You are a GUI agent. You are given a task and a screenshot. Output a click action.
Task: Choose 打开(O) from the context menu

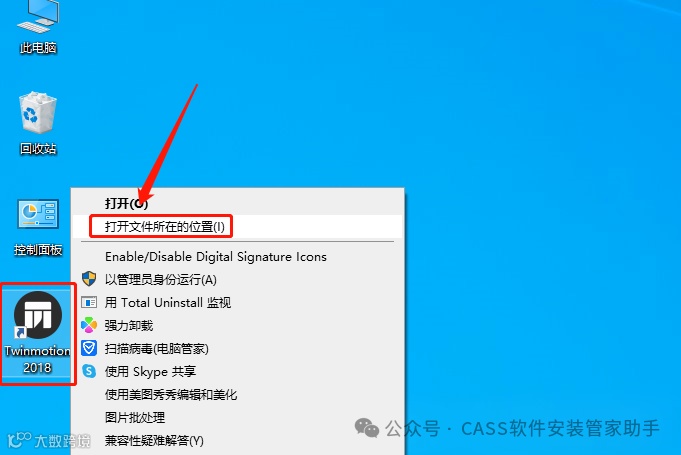click(126, 203)
